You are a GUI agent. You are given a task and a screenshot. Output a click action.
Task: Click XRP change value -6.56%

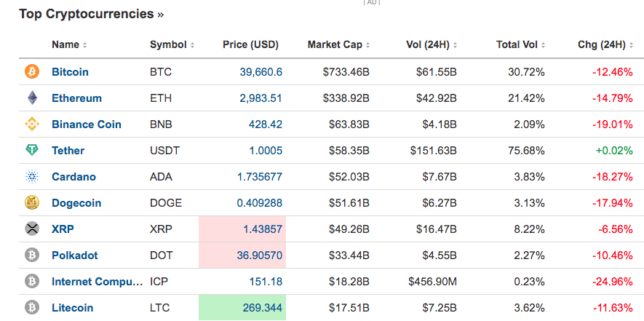pyautogui.click(x=615, y=229)
